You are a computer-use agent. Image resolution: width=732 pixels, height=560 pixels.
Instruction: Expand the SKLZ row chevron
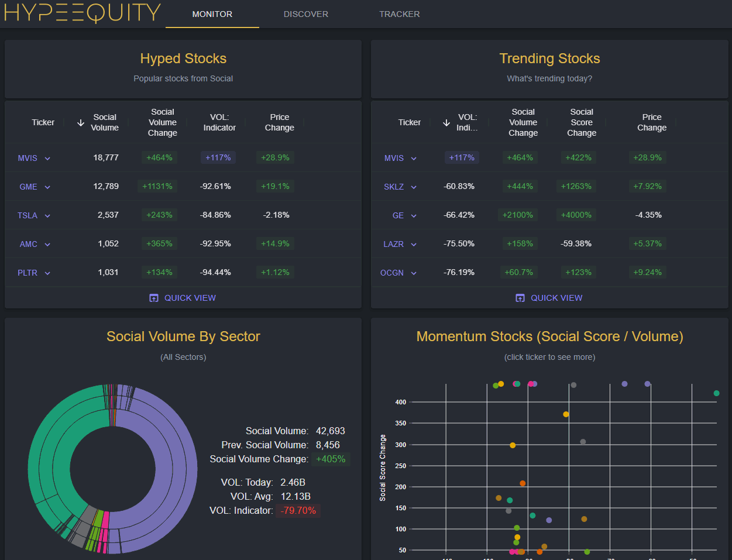tap(414, 187)
